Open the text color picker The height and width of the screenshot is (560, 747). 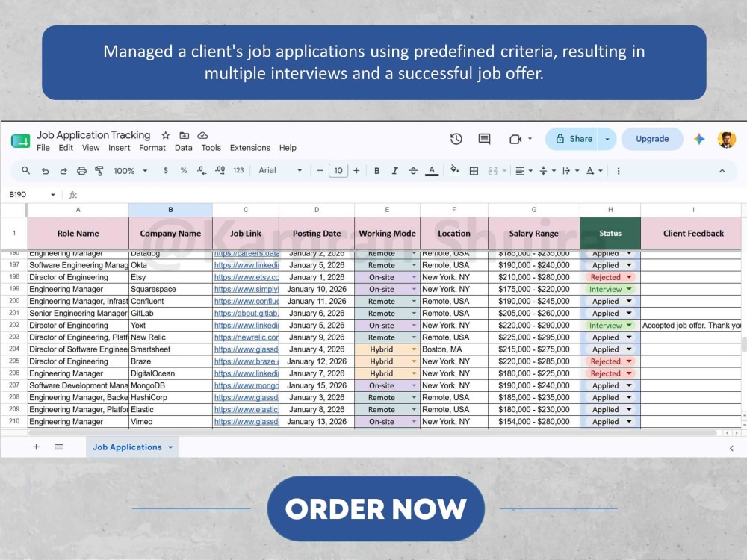click(432, 171)
